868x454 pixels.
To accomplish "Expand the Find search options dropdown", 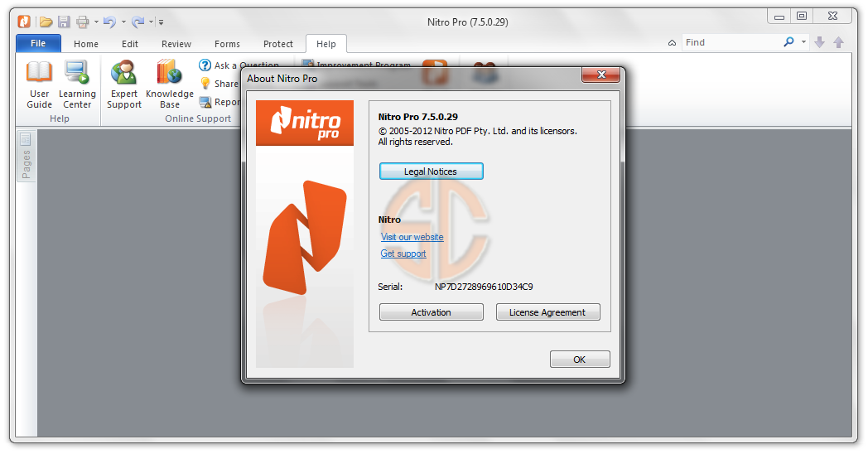I will [x=803, y=42].
